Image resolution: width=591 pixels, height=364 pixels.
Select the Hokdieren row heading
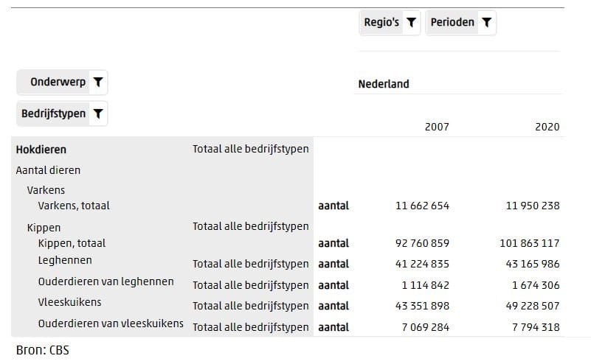[x=41, y=150]
